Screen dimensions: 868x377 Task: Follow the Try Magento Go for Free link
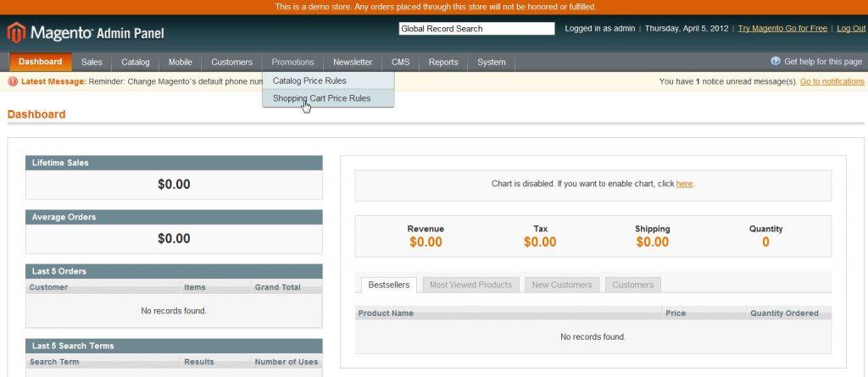[x=782, y=29]
